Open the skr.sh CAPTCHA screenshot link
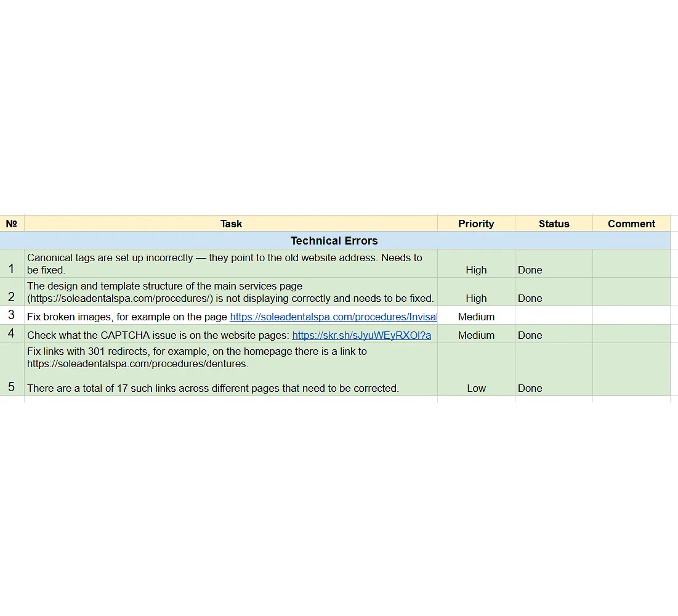Viewport: 678px width, 616px height. pos(361,335)
